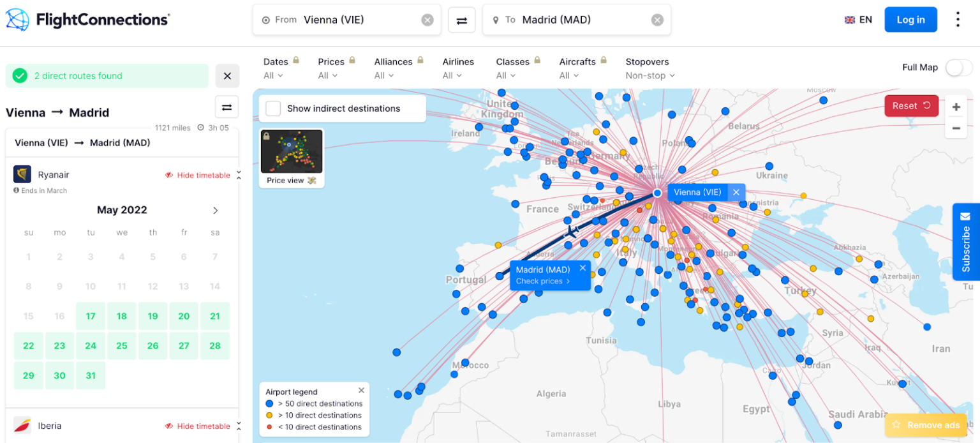This screenshot has width=980, height=443.
Task: Clear Madrid from the To field
Action: pyautogui.click(x=657, y=19)
